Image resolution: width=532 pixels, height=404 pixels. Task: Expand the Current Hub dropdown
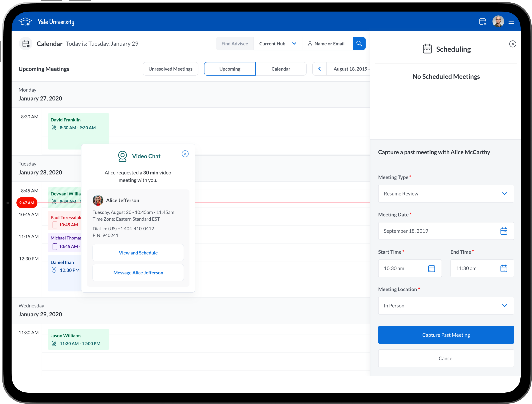tap(278, 44)
